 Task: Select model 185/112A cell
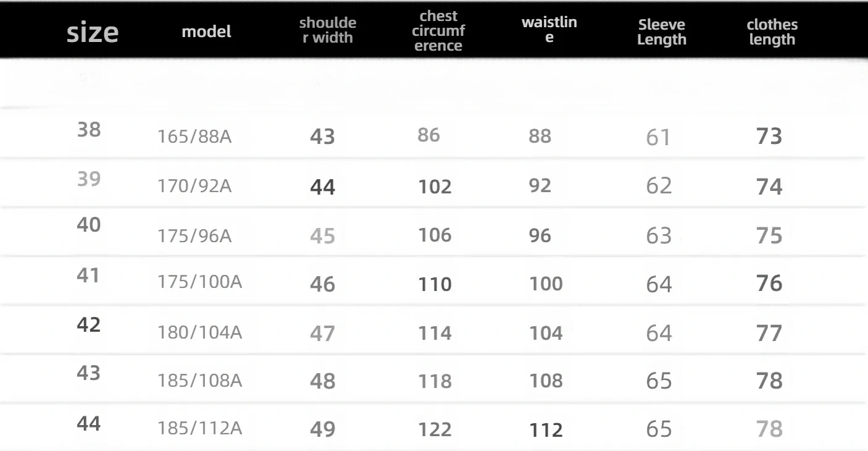click(199, 429)
